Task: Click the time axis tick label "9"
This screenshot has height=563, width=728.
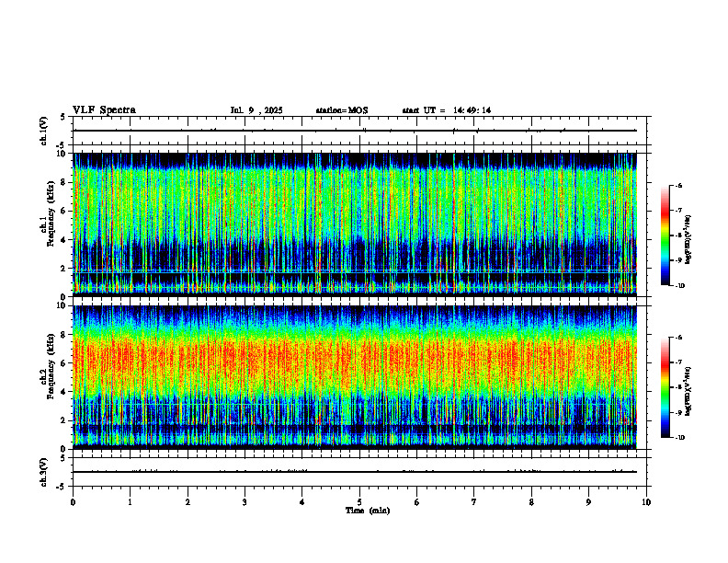Action: coord(588,502)
